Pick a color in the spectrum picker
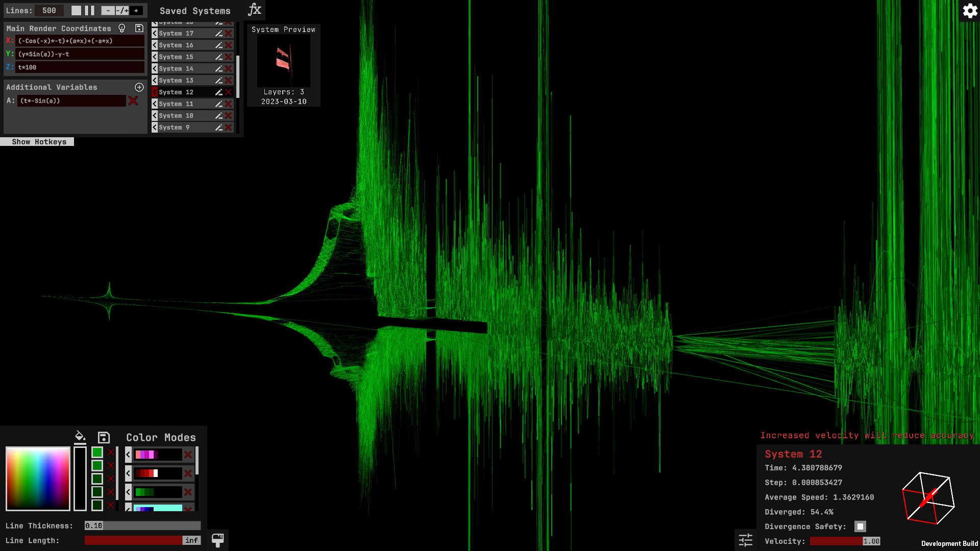 click(38, 479)
